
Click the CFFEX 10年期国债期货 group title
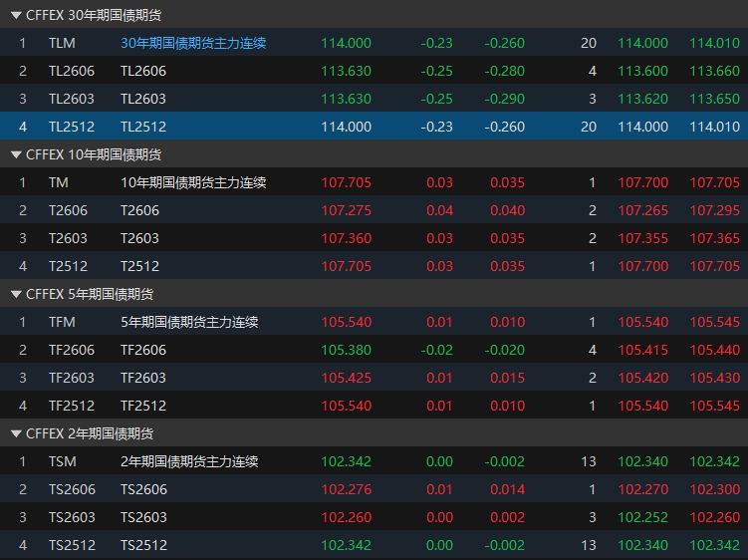94,154
